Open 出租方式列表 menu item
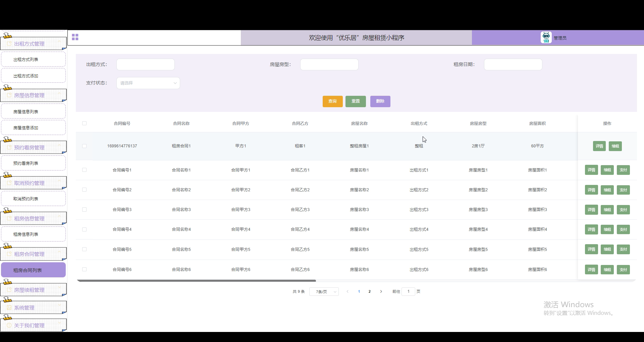The height and width of the screenshot is (342, 644). click(34, 59)
